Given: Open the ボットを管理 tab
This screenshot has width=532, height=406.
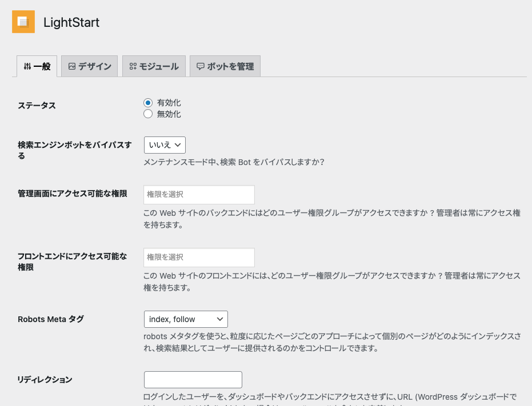Looking at the screenshot, I should pos(225,66).
